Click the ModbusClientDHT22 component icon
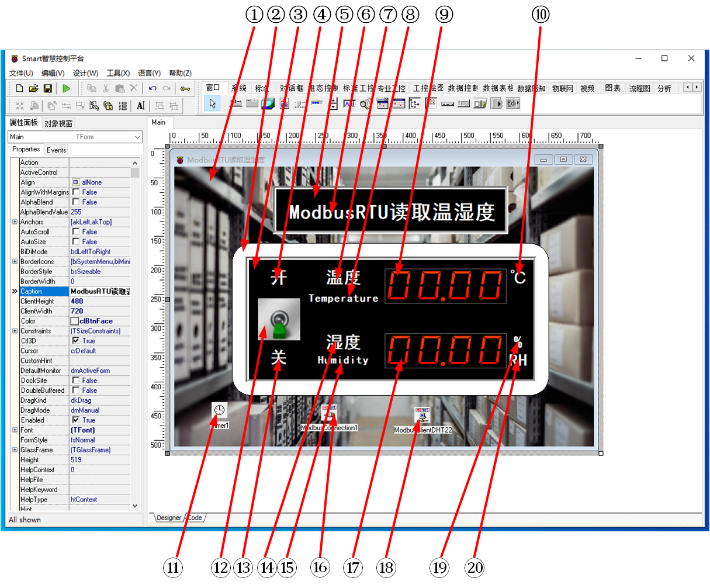Viewport: 710px width, 588px height. tap(422, 414)
